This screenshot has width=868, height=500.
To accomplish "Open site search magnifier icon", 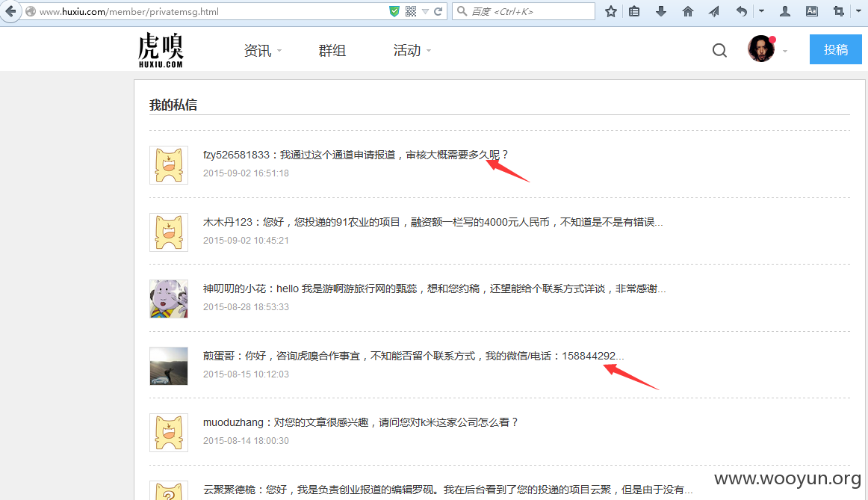I will [719, 50].
